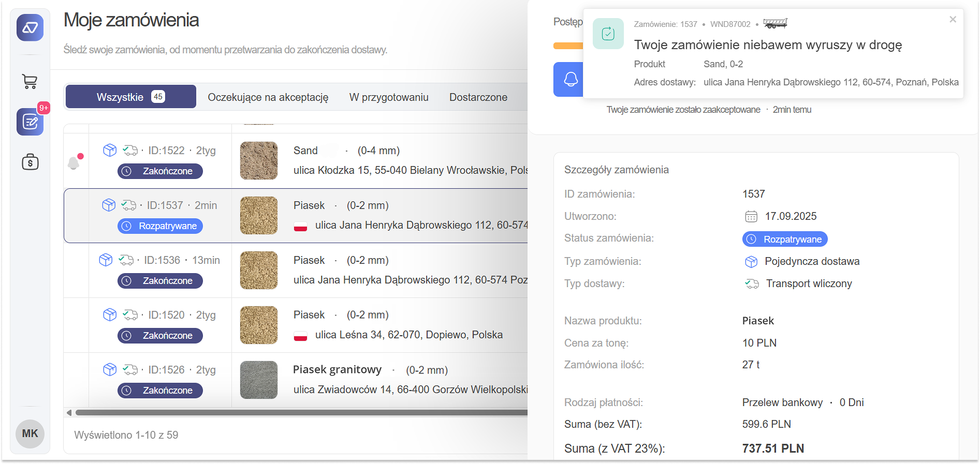Viewport: 980px width, 464px height.
Task: Click the app logo in the sidebar
Action: pyautogui.click(x=30, y=27)
